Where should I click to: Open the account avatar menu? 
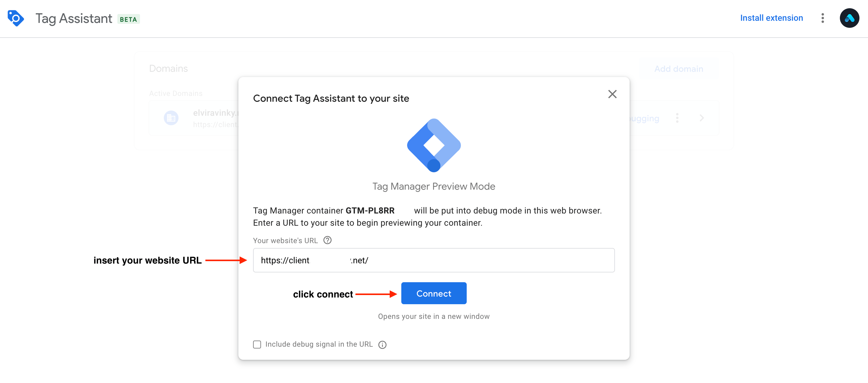[849, 18]
